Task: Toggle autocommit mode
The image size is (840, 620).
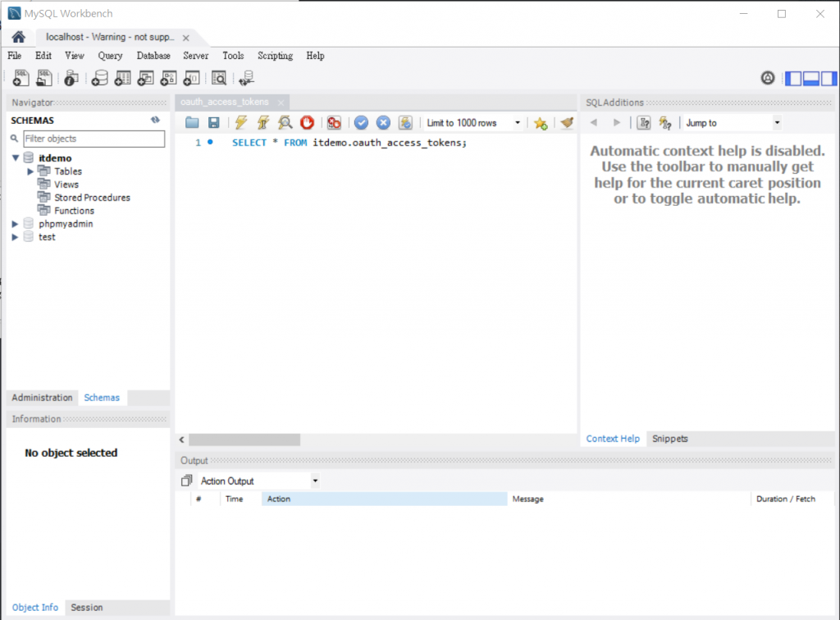Action: pyautogui.click(x=405, y=123)
